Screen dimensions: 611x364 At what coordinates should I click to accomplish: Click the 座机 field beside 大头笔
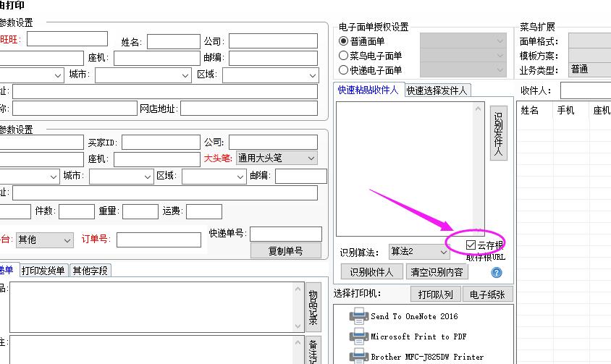pyautogui.click(x=156, y=159)
